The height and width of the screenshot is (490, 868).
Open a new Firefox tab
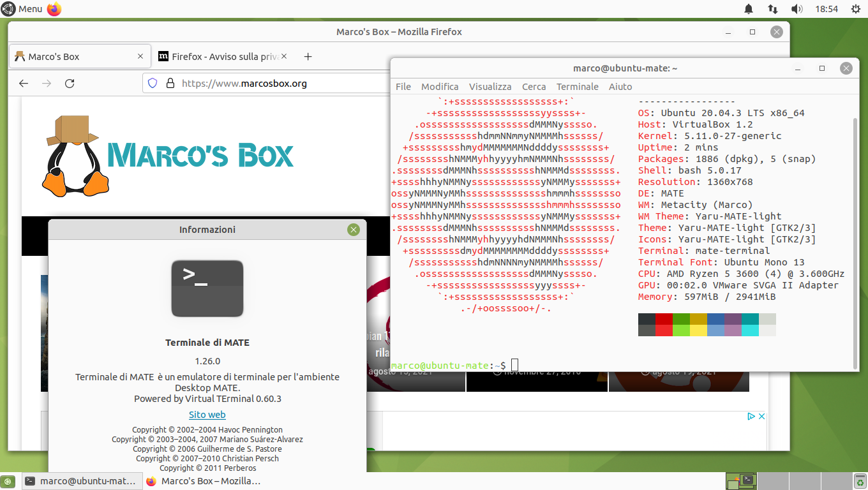click(x=308, y=57)
